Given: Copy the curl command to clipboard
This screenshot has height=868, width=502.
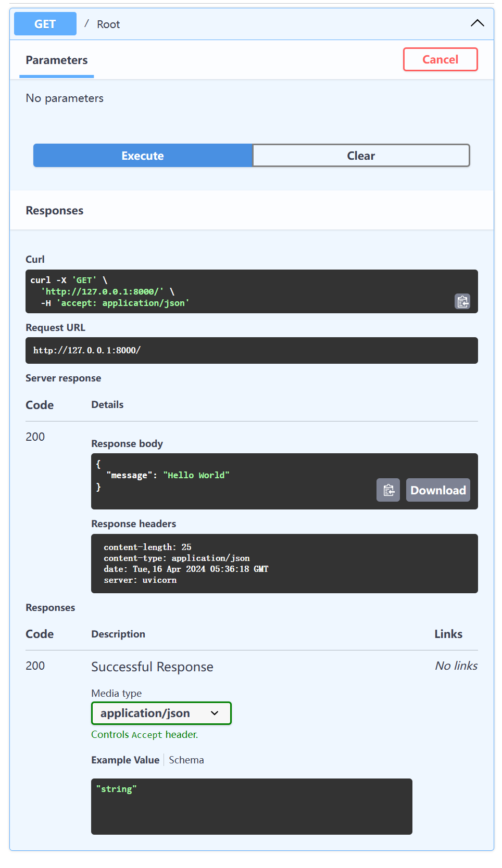Looking at the screenshot, I should coord(462,301).
